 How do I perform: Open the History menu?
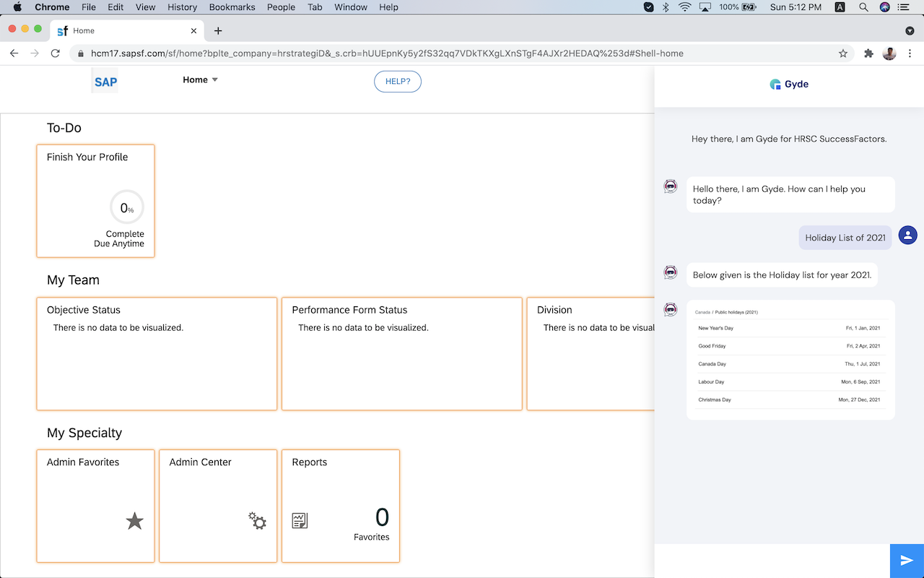click(182, 7)
